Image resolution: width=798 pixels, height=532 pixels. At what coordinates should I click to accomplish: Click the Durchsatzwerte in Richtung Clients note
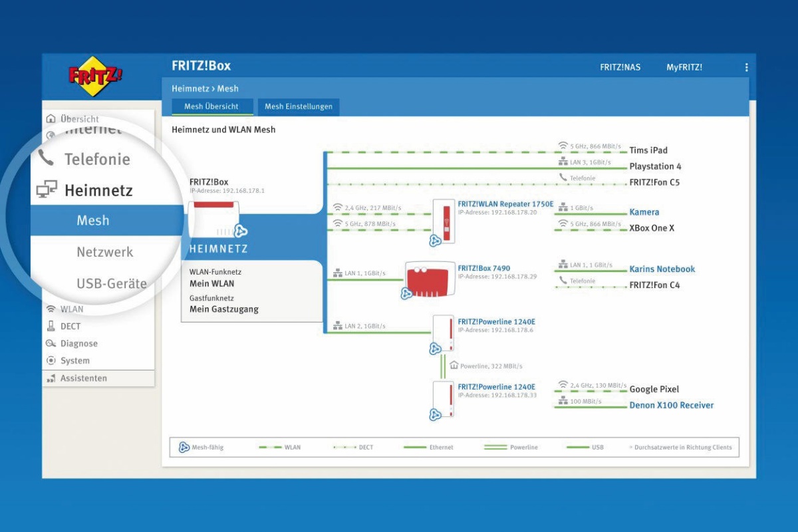(683, 448)
